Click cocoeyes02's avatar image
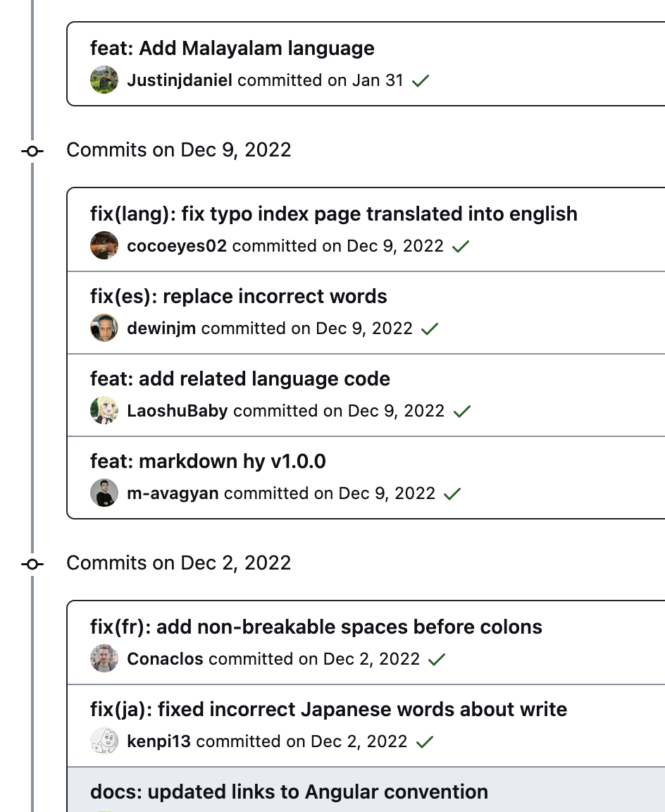The width and height of the screenshot is (665, 812). (104, 246)
